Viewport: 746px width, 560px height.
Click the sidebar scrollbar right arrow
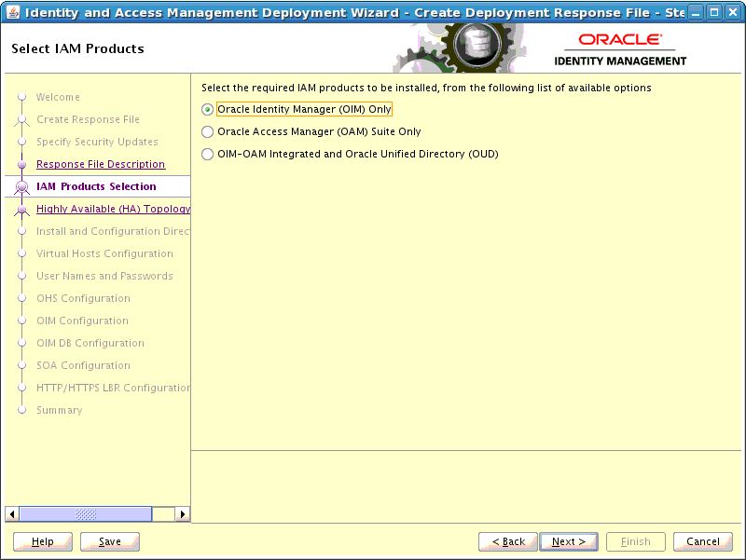182,514
